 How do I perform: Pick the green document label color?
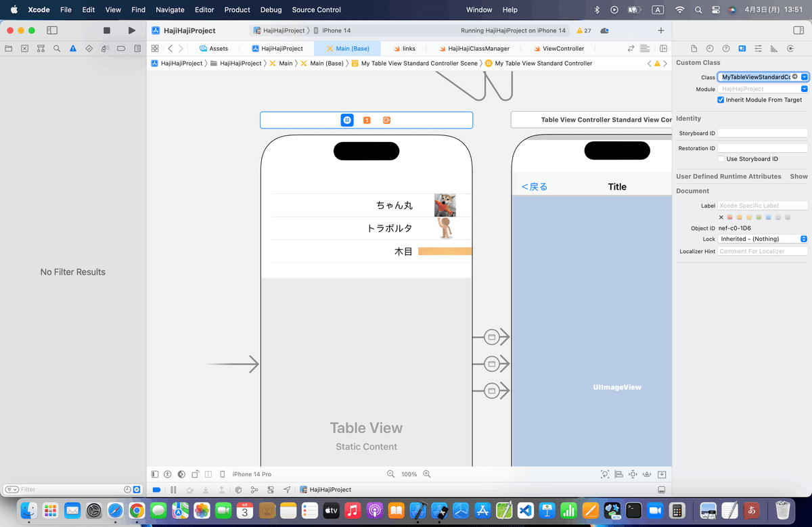759,217
